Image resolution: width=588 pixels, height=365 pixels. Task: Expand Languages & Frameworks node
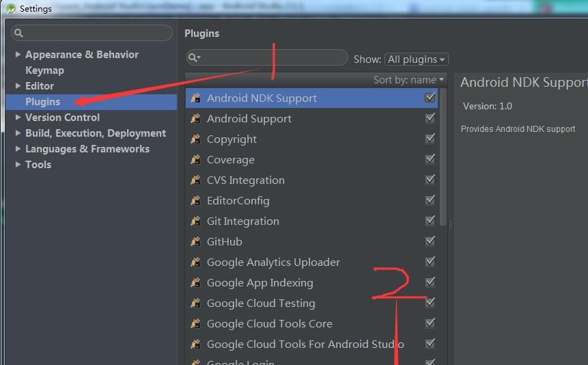point(18,149)
